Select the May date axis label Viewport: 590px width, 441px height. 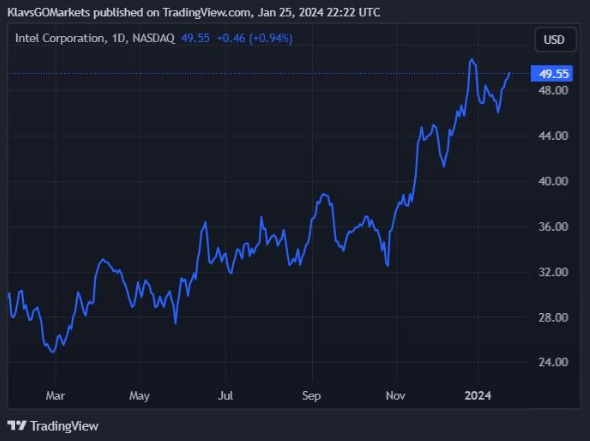tap(139, 396)
